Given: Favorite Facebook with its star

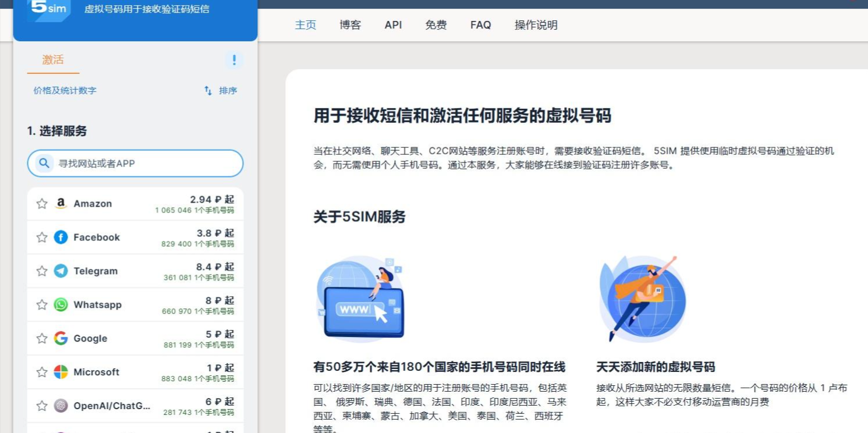Looking at the screenshot, I should point(42,237).
